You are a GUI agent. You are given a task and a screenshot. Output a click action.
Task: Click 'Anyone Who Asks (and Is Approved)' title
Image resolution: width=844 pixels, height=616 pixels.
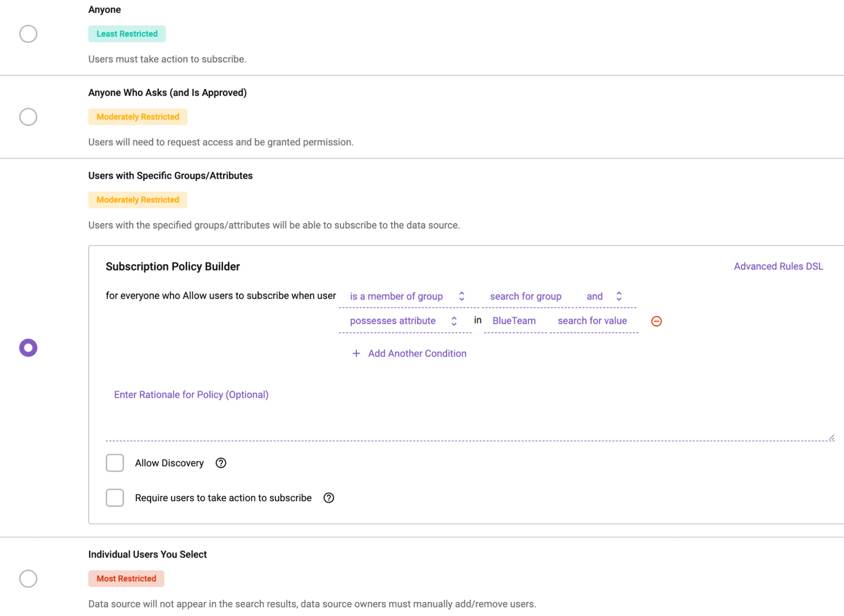[x=168, y=92]
